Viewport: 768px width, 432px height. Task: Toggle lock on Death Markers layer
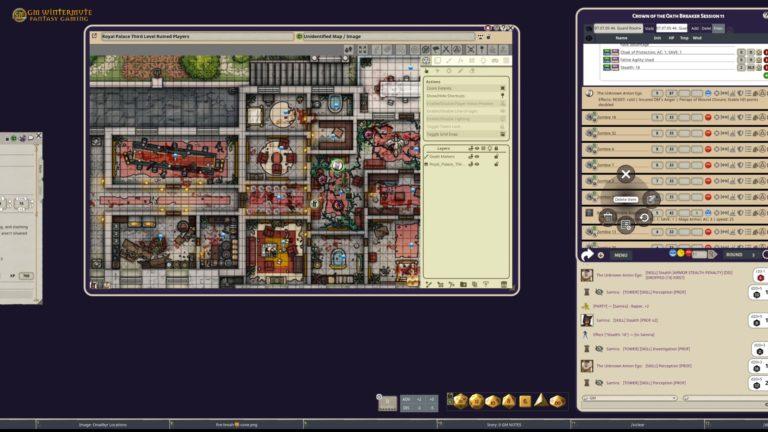tap(496, 157)
